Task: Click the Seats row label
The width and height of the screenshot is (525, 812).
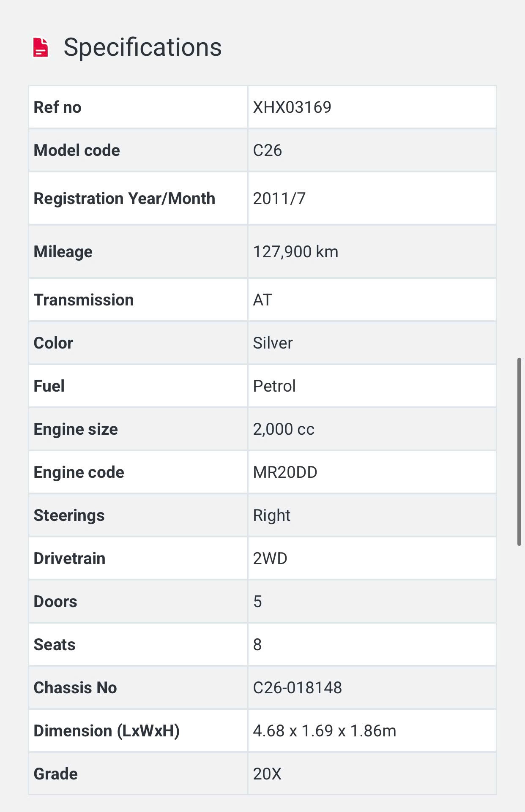Action: [55, 645]
